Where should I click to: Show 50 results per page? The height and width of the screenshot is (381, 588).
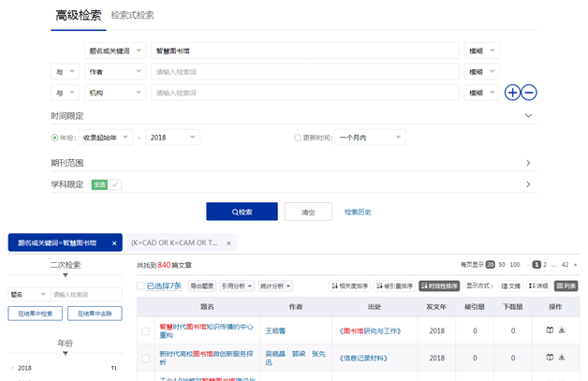pyautogui.click(x=502, y=265)
